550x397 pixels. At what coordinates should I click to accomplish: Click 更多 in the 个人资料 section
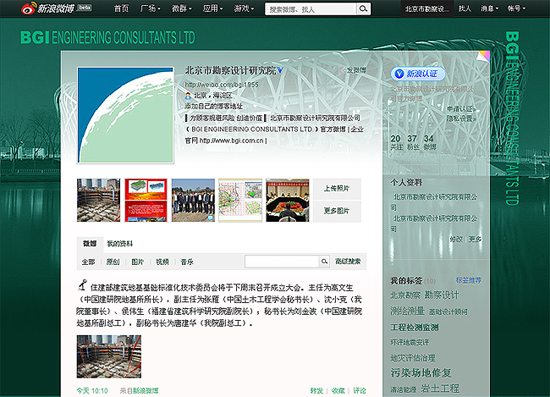[x=475, y=239]
